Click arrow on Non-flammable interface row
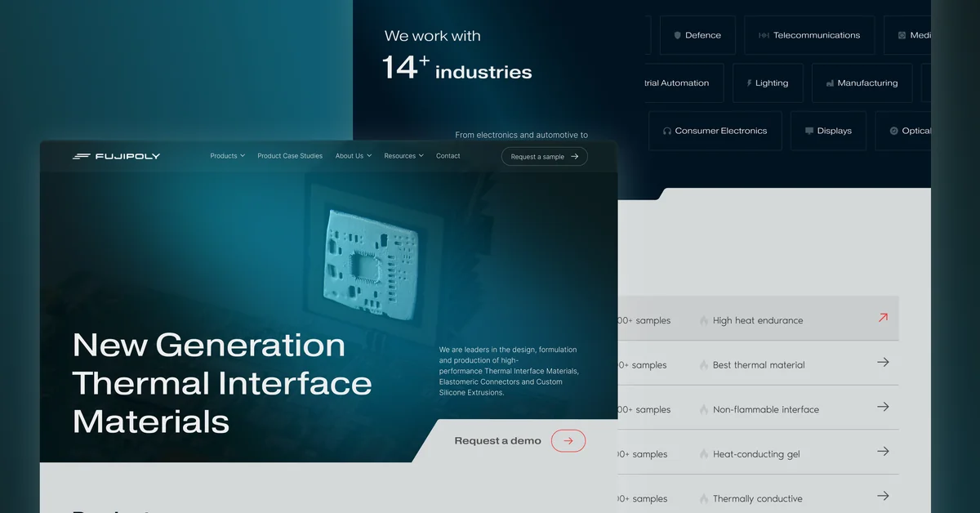Screen dimensions: 980x513 (x=883, y=407)
